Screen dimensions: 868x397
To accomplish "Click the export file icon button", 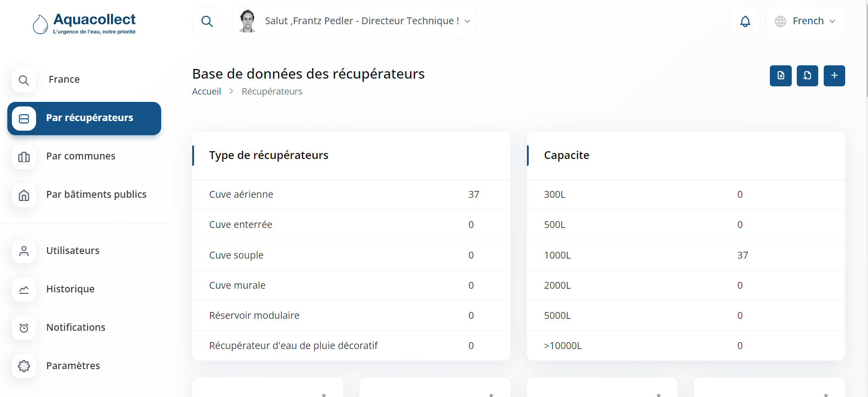I will 780,76.
